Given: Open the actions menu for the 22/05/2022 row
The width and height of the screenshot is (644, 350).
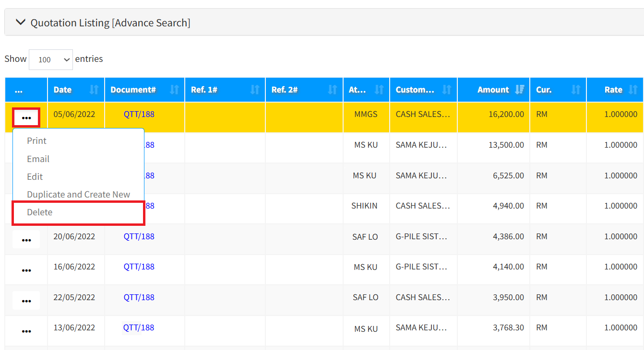Looking at the screenshot, I should point(26,301).
